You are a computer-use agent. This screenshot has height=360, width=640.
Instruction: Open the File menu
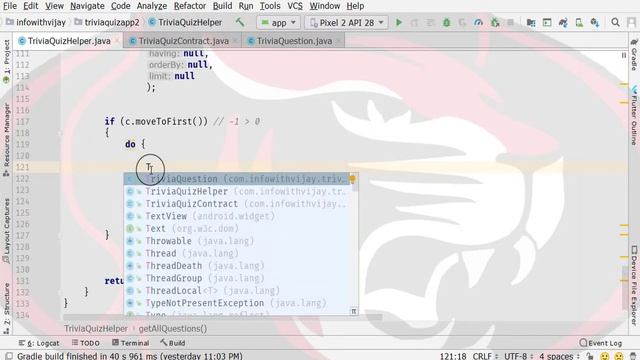click(x=10, y=6)
